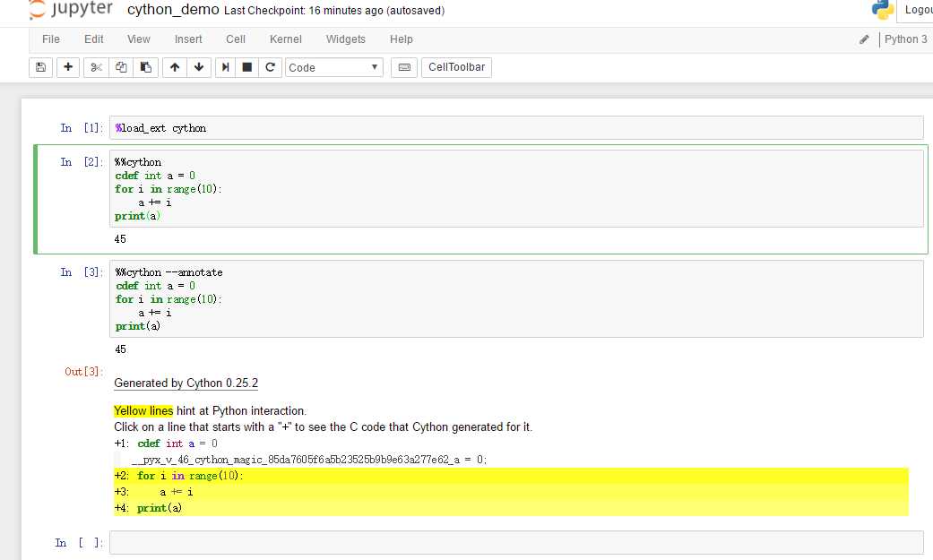Screen dimensions: 933x560
Task: Save and checkpoint the notebook
Action: pos(40,67)
